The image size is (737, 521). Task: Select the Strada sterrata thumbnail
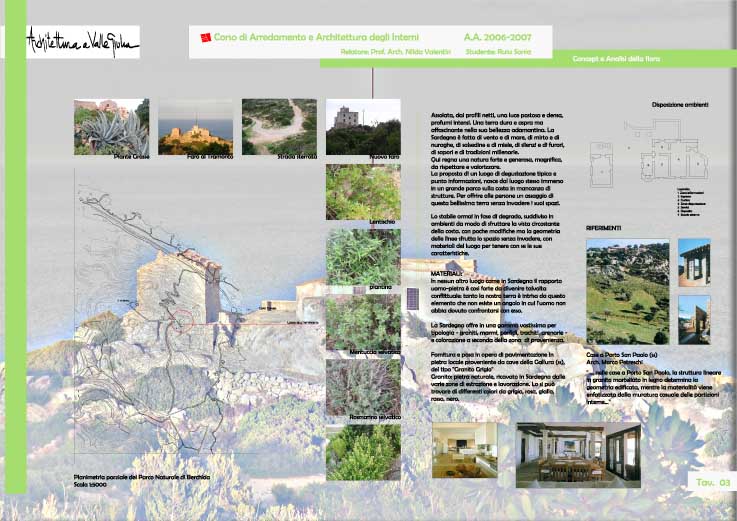[x=279, y=127]
